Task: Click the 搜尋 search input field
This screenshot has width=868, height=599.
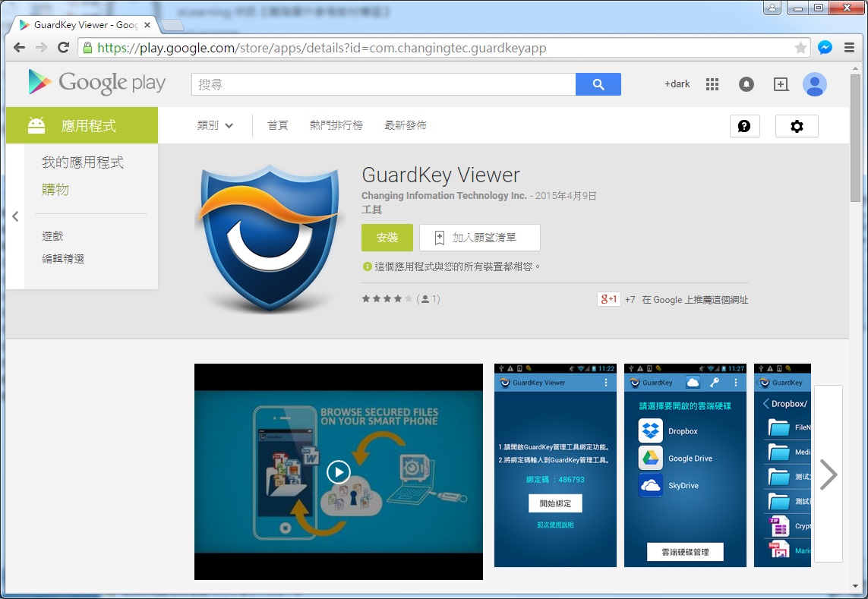Action: click(383, 84)
